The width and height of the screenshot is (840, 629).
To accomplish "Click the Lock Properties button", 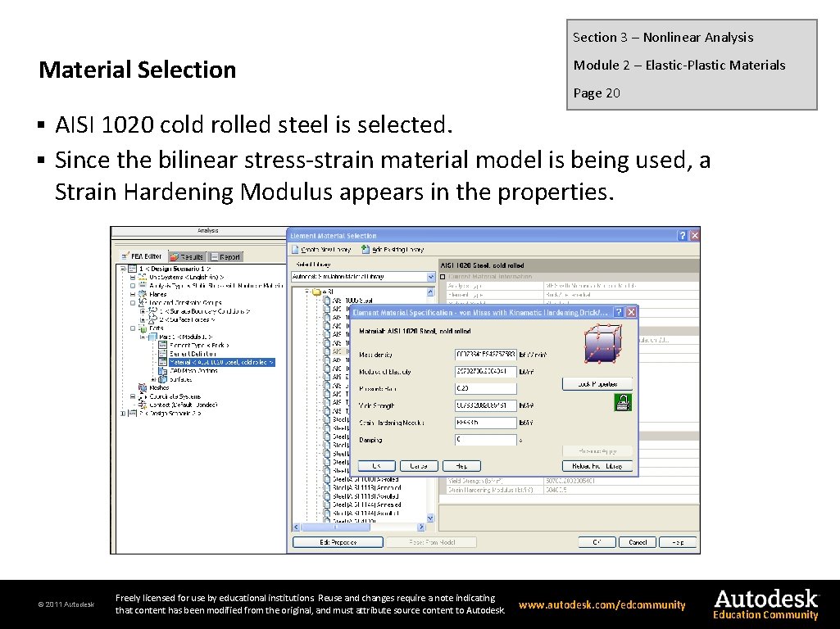I will (597, 384).
